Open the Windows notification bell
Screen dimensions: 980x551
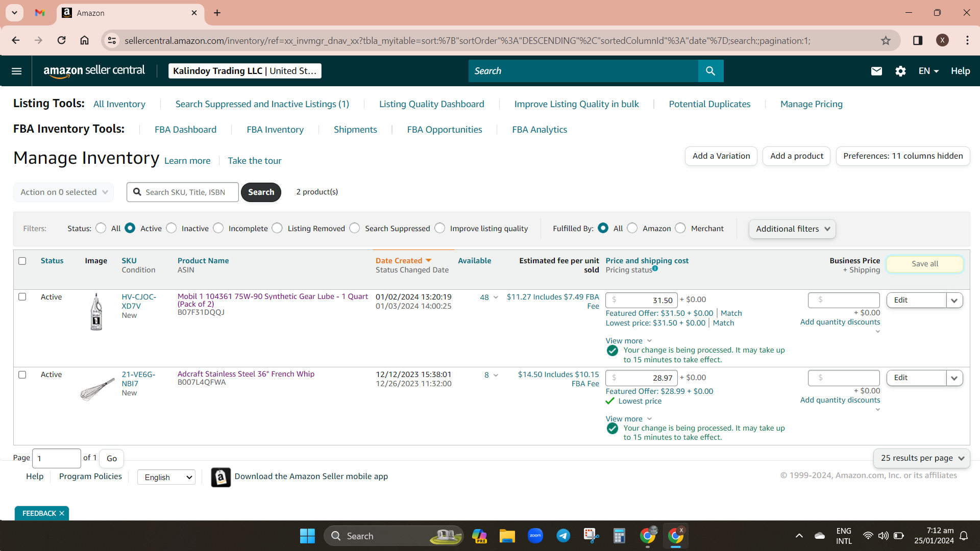click(964, 536)
